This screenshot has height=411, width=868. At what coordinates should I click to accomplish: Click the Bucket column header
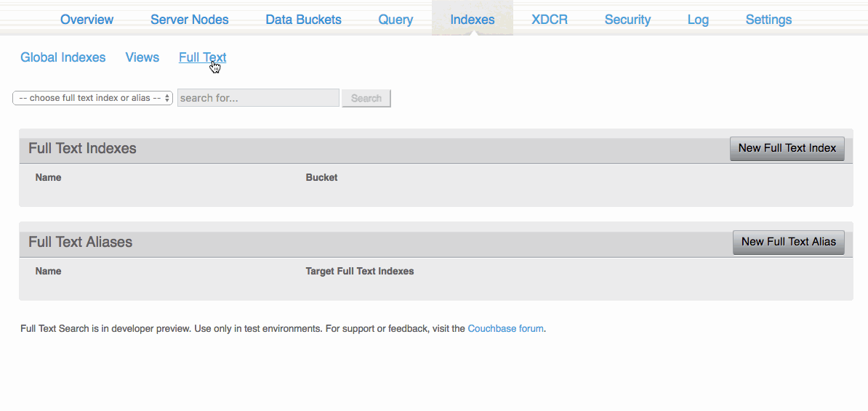321,177
